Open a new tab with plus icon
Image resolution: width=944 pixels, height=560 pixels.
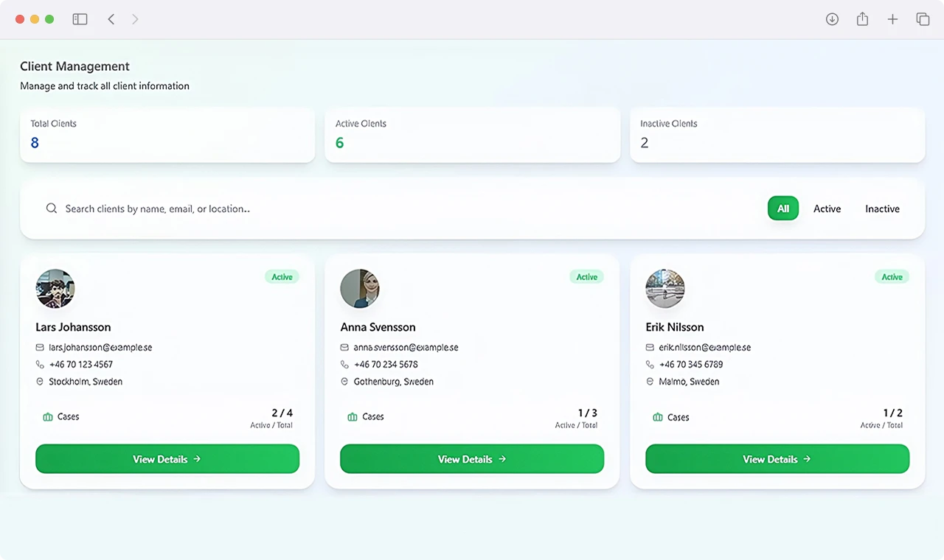[892, 19]
